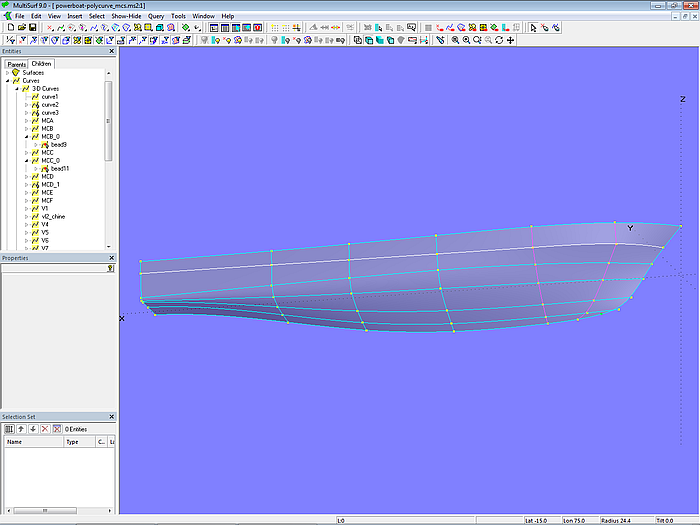
Task: Click the Open file folder icon
Action: (x=21, y=28)
